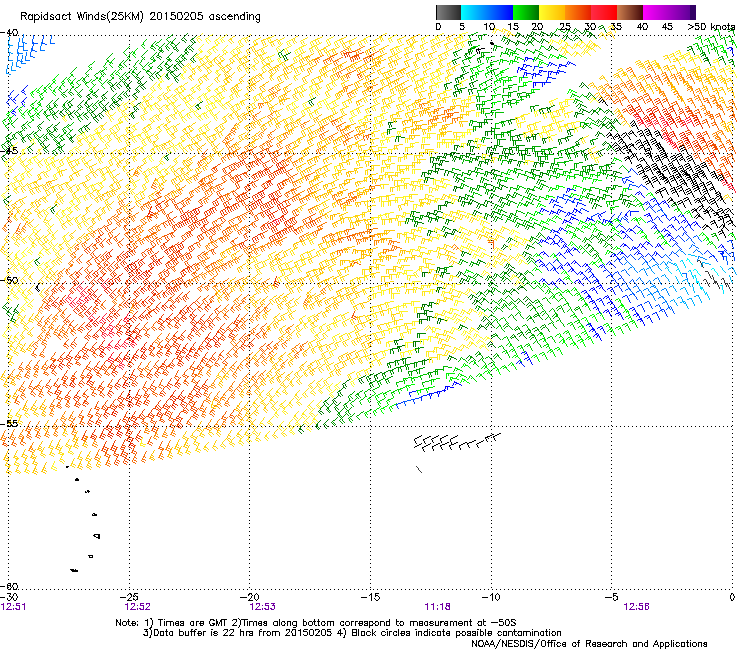Click the legend label '10'
The height and width of the screenshot is (650, 740).
(x=488, y=27)
